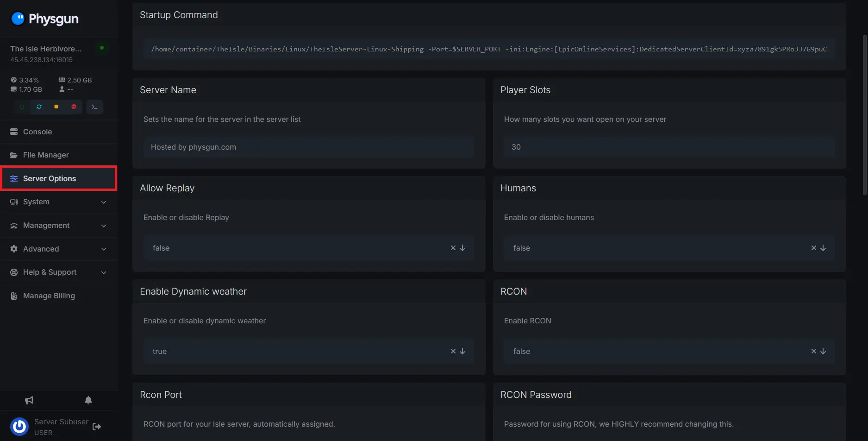Clear the Allow Replay value with X
This screenshot has width=868, height=441.
(x=453, y=248)
